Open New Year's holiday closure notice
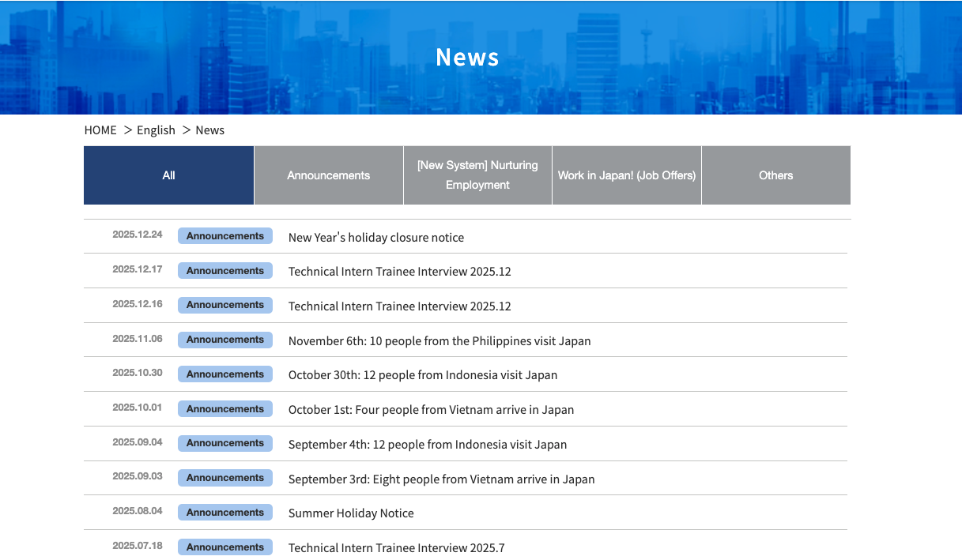Image resolution: width=962 pixels, height=560 pixels. click(376, 238)
